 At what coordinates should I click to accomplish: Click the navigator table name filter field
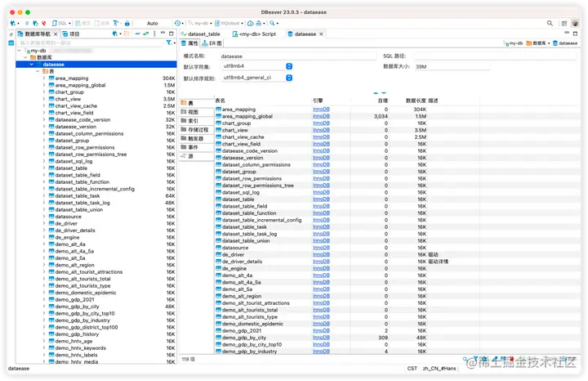click(x=91, y=43)
